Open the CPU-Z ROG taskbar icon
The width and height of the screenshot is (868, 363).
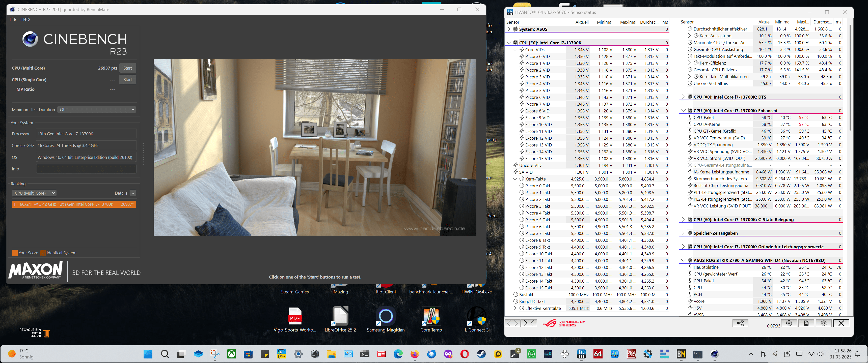pyautogui.click(x=631, y=354)
